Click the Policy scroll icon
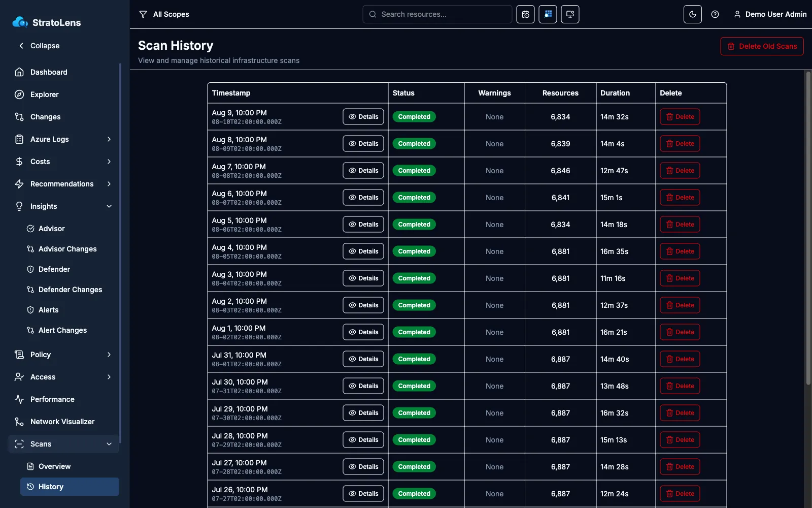This screenshot has width=812, height=508. click(x=19, y=355)
